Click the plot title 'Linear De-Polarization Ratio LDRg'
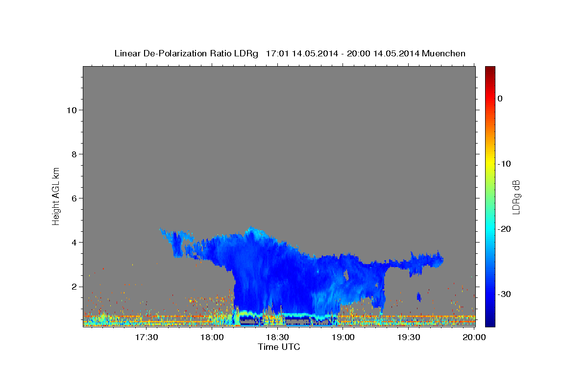 [186, 53]
